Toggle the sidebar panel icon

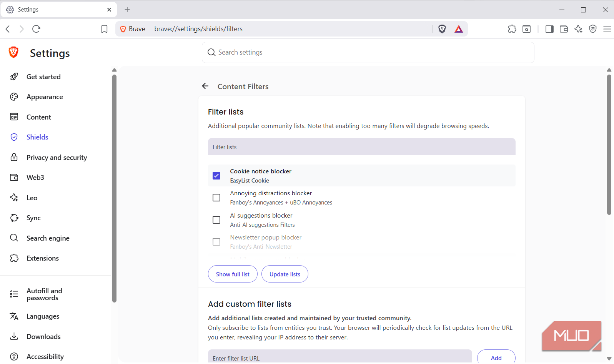pos(549,29)
